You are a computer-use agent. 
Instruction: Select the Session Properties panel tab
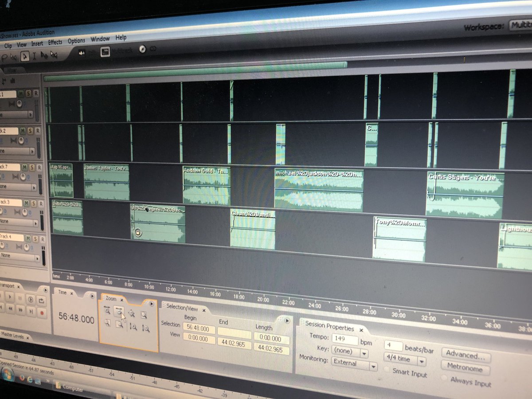pos(329,328)
